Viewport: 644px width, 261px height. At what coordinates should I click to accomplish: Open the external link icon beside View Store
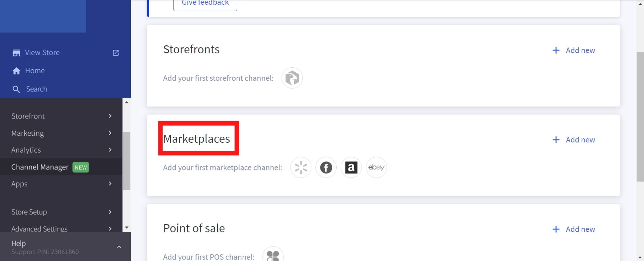coord(116,53)
